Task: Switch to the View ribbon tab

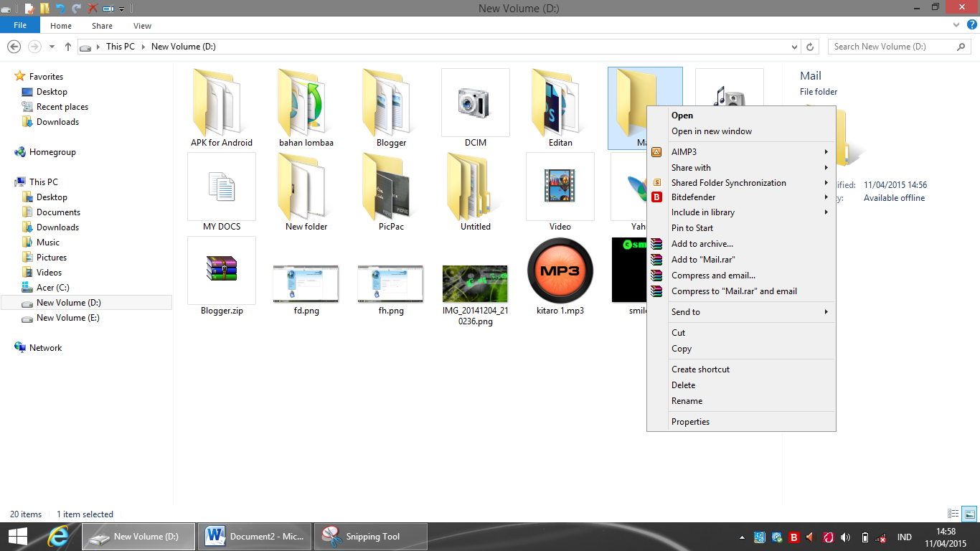Action: [142, 25]
